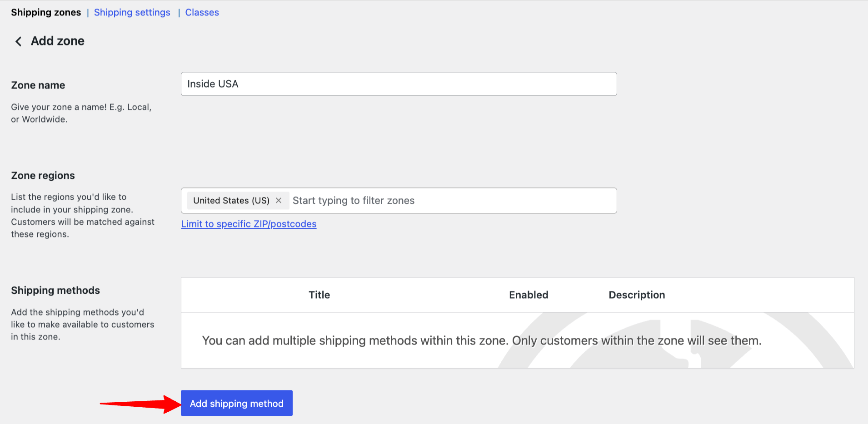Viewport: 868px width, 424px height.
Task: Click the 'Give your zone a name' help text
Action: coord(81,113)
